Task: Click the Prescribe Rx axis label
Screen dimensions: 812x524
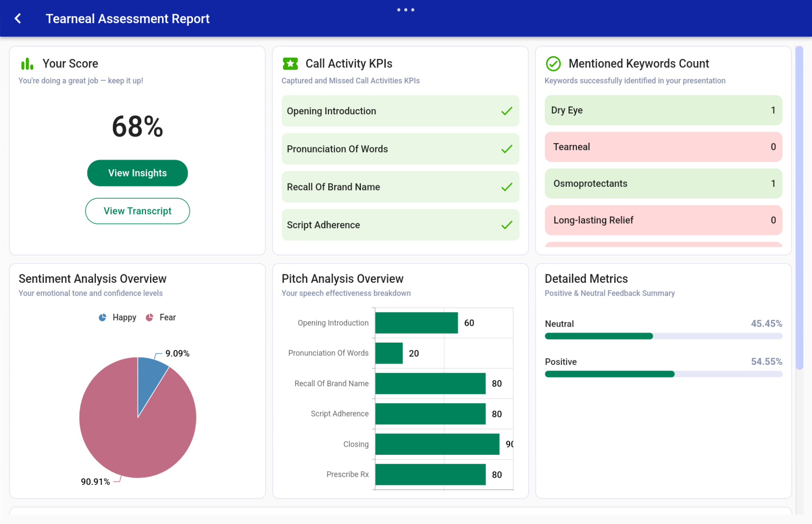Action: [x=348, y=475]
